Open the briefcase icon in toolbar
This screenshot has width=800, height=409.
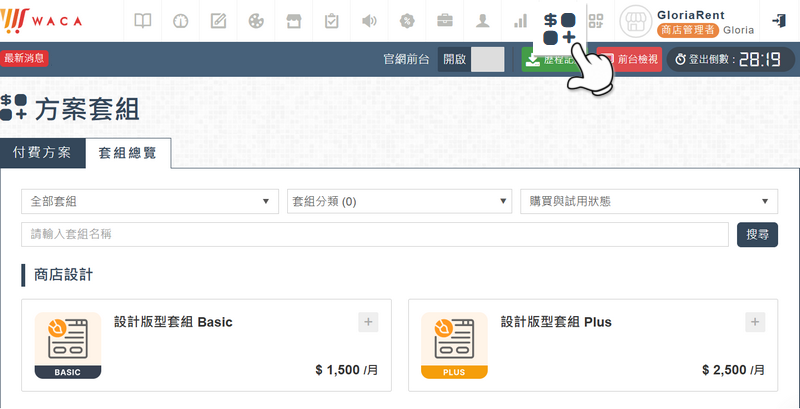click(x=445, y=20)
